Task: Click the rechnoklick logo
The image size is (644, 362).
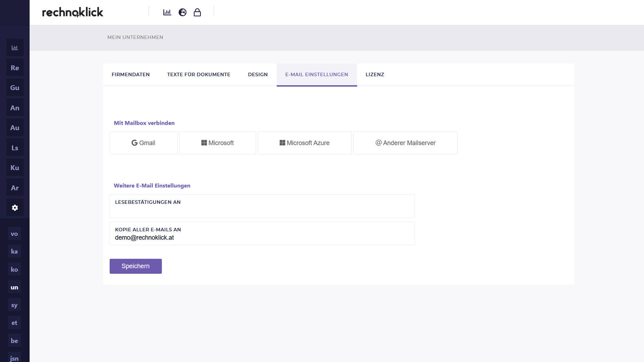Action: [72, 12]
